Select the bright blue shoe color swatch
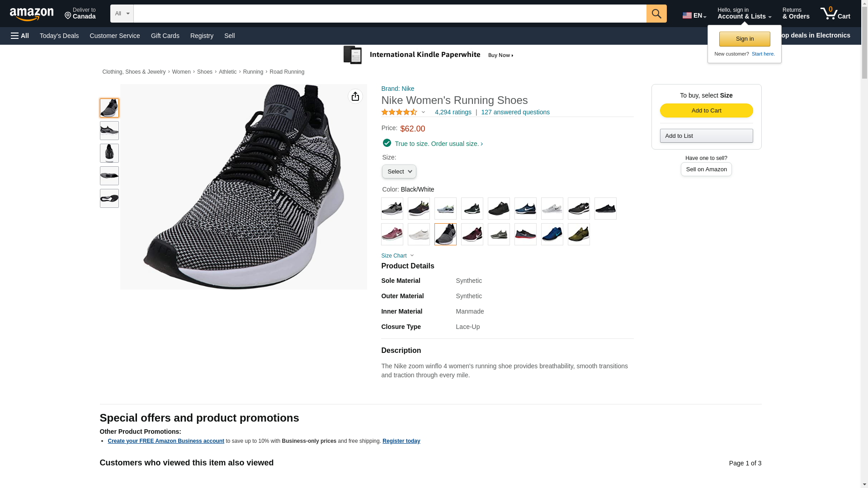 point(552,235)
